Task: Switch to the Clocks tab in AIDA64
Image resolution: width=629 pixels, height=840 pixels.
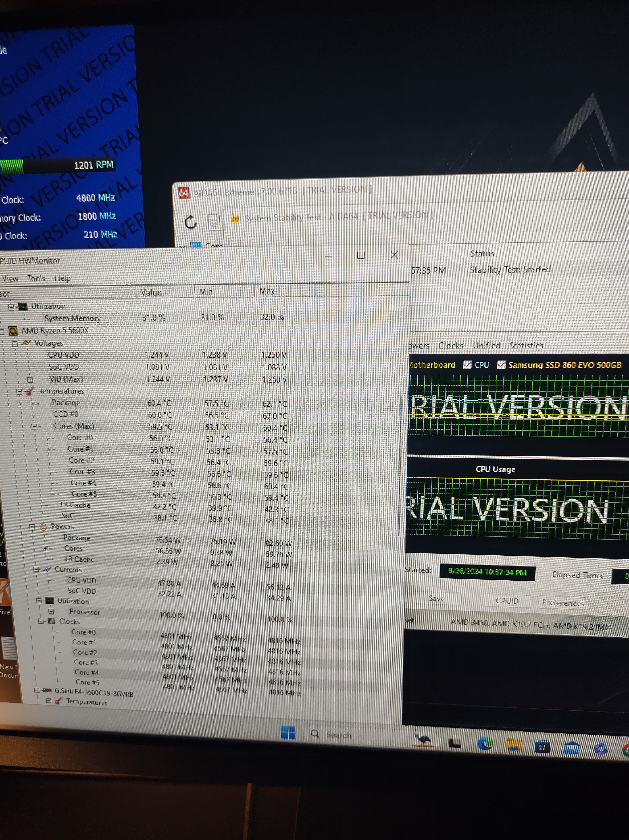Action: 450,346
